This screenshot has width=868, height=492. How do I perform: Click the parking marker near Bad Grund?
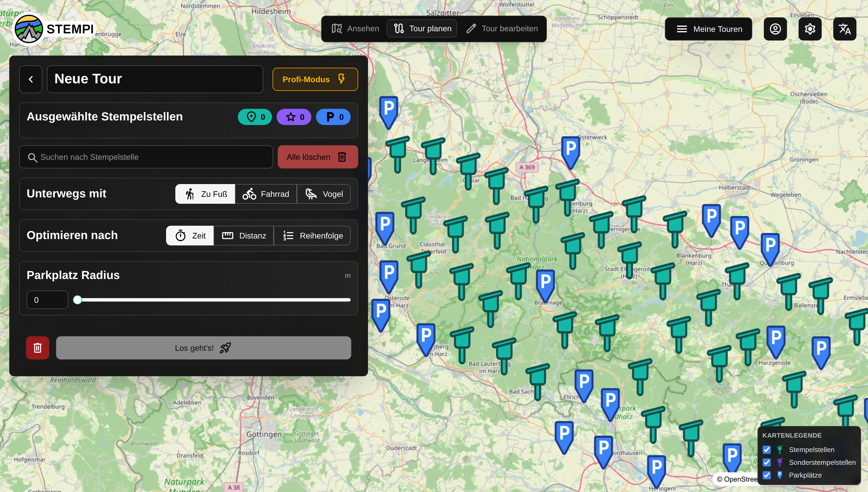(385, 228)
